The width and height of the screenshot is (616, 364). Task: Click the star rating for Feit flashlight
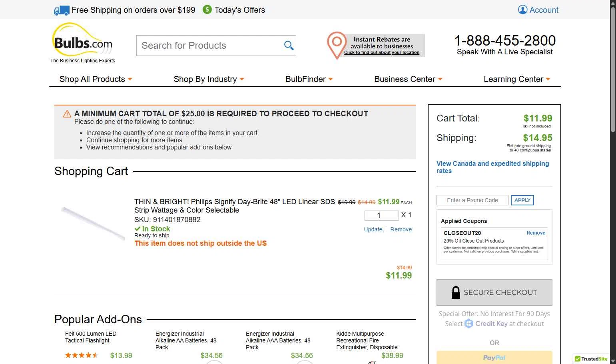click(x=82, y=355)
